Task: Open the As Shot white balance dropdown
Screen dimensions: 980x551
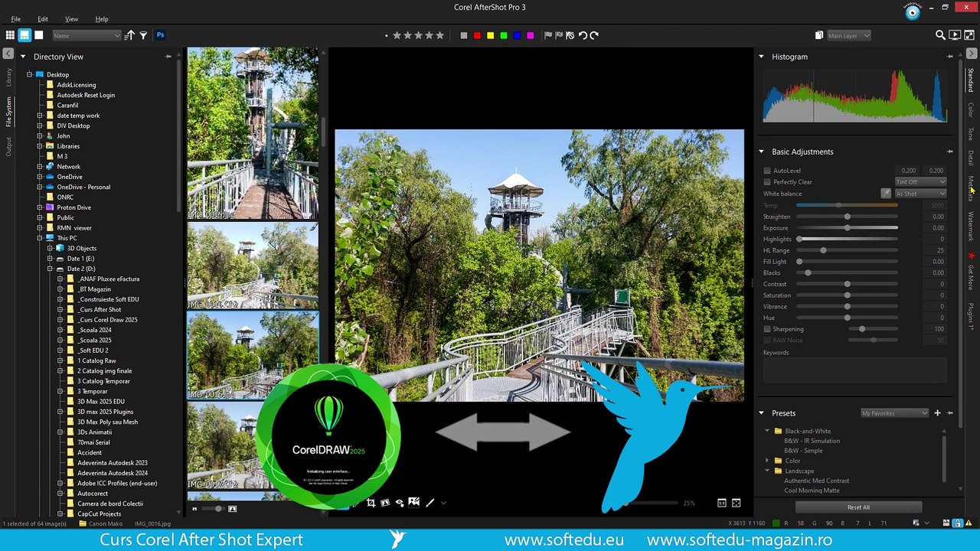Action: click(x=920, y=194)
